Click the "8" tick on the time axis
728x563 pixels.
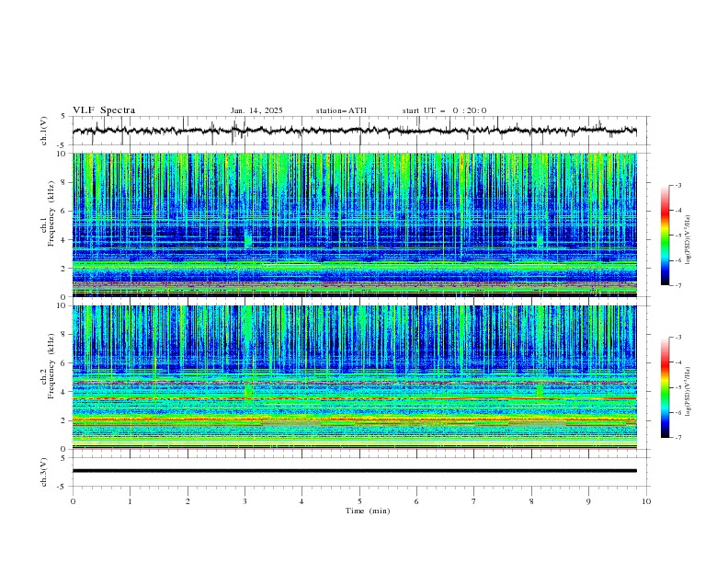tap(531, 501)
